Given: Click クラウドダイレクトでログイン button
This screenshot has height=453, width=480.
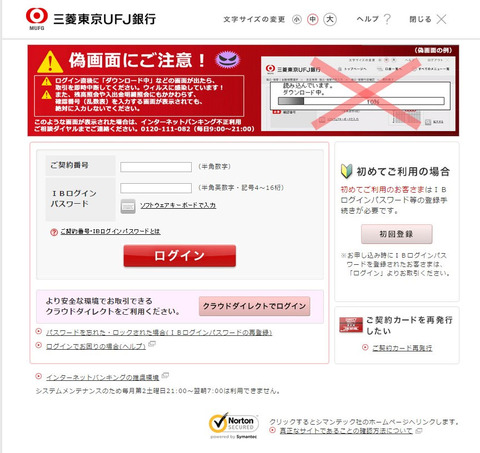Looking at the screenshot, I should [x=255, y=306].
